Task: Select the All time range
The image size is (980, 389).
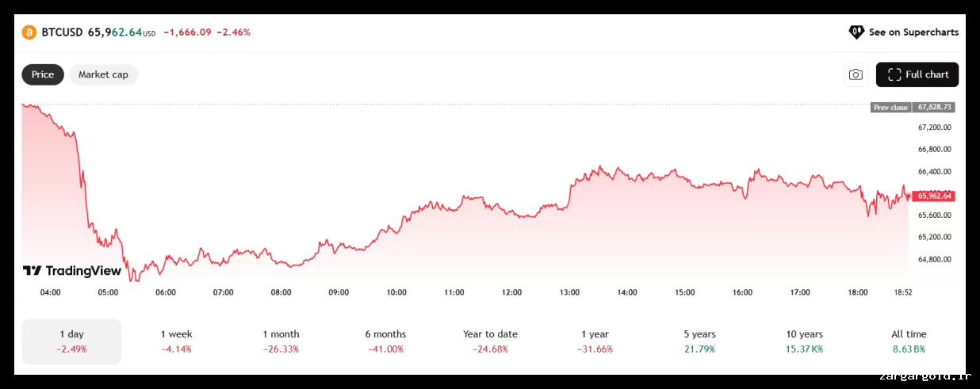Action: [x=909, y=341]
